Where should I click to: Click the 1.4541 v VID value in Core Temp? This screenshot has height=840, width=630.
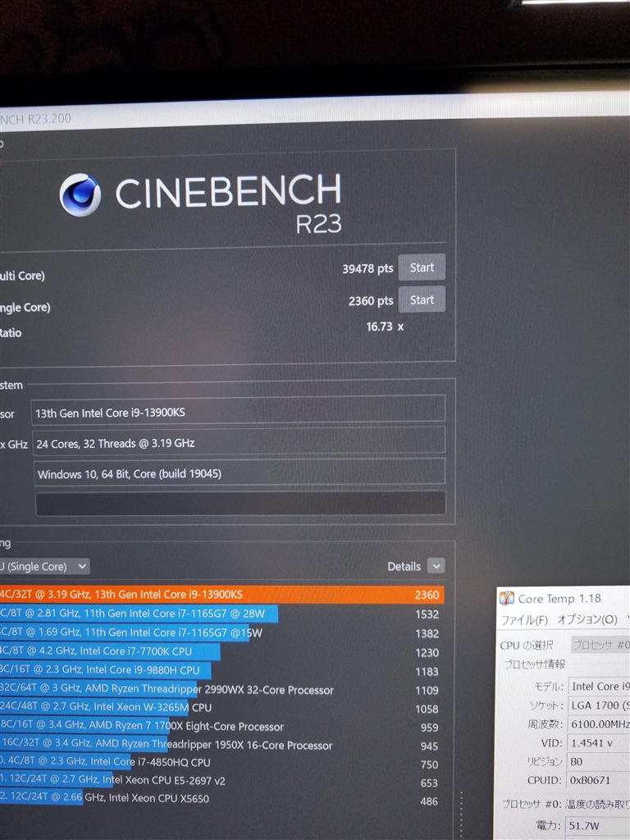point(599,742)
